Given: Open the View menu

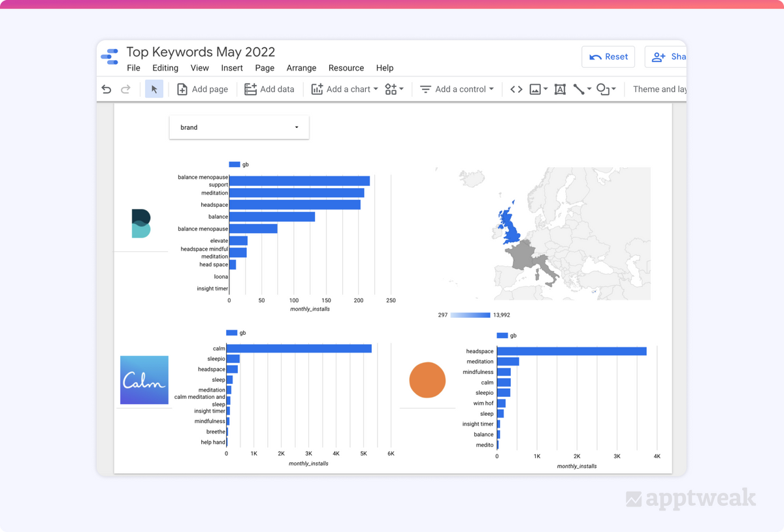Looking at the screenshot, I should pos(200,68).
